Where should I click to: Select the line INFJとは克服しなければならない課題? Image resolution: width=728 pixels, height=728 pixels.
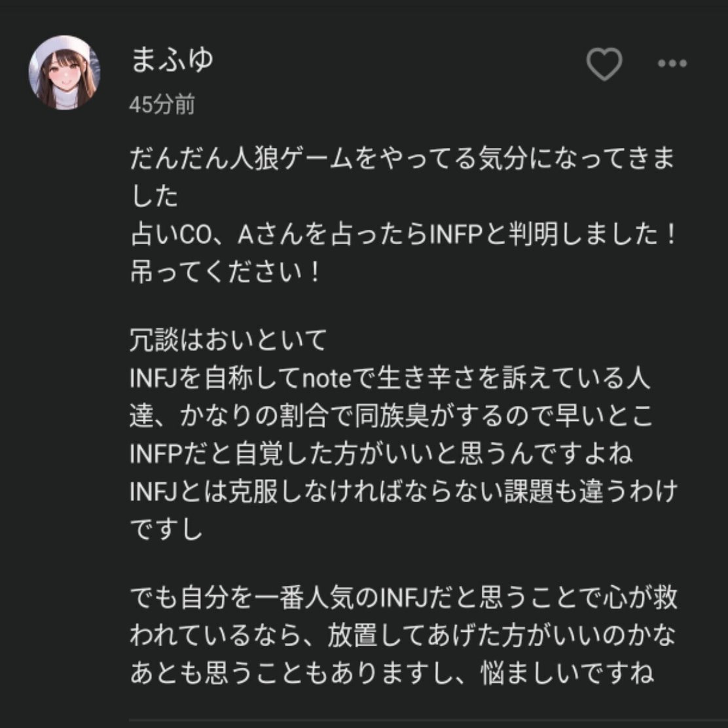coord(403,491)
